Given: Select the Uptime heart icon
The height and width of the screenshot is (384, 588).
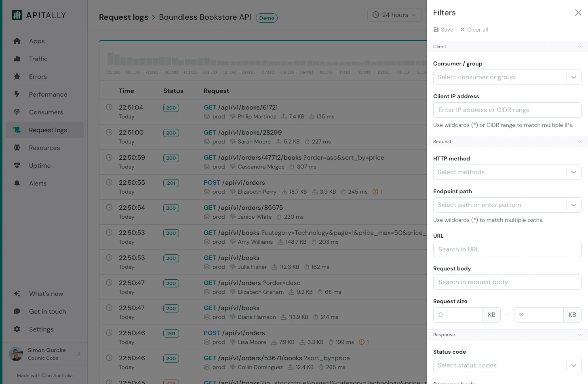Looking at the screenshot, I should (17, 165).
